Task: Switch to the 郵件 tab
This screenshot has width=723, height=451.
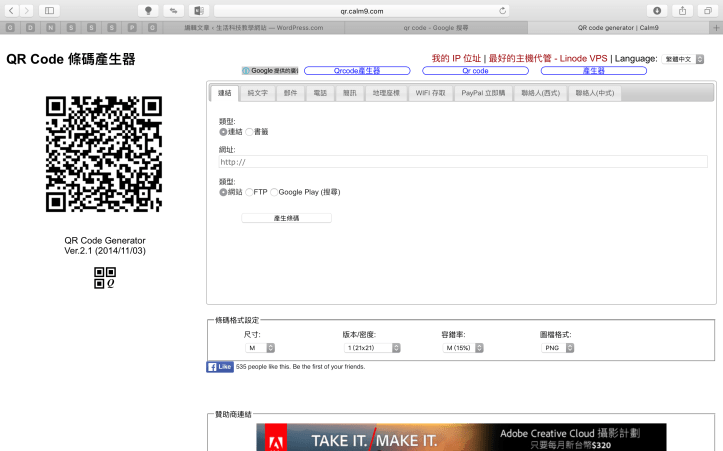Action: (x=290, y=93)
